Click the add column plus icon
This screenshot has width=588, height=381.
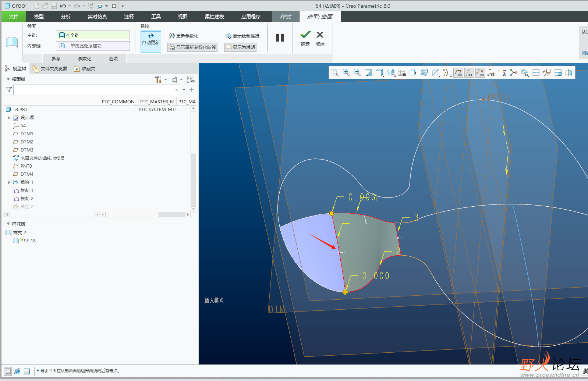[191, 90]
